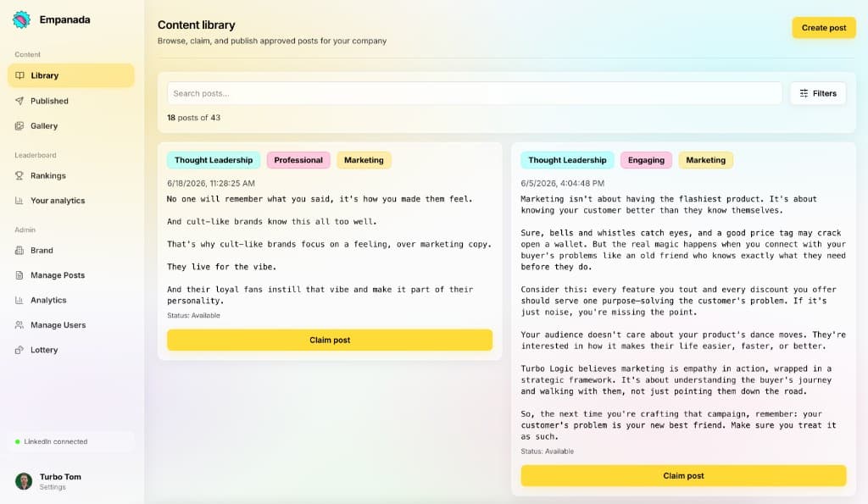This screenshot has width=868, height=504.
Task: Click the Manage Posts document icon
Action: (x=19, y=275)
